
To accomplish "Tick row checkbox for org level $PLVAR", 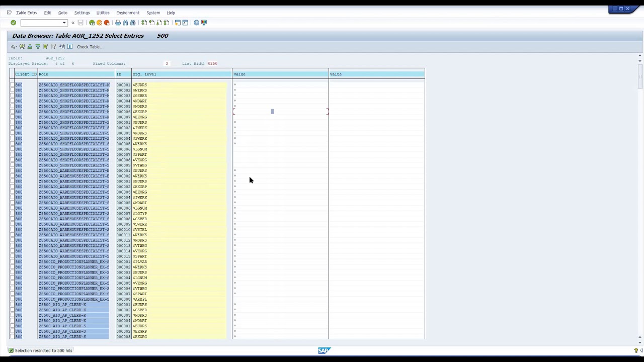I will (x=12, y=262).
